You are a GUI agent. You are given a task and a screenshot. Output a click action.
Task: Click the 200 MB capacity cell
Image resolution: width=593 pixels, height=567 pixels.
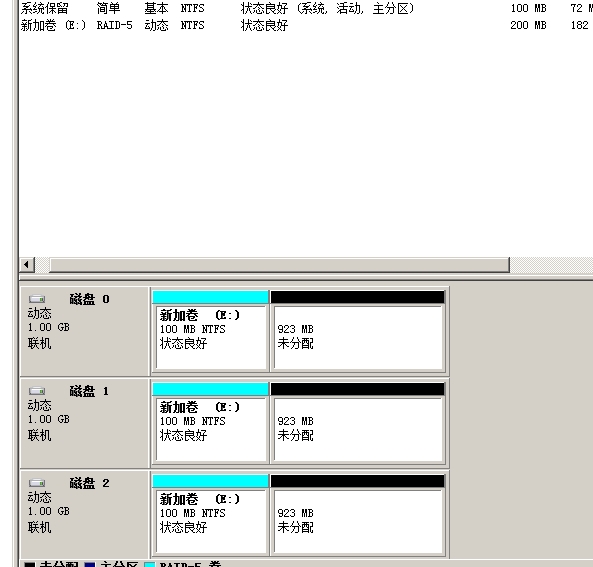click(528, 25)
